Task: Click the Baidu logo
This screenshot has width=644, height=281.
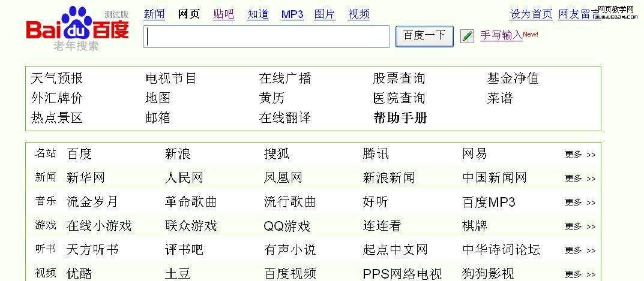Action: coord(77,29)
